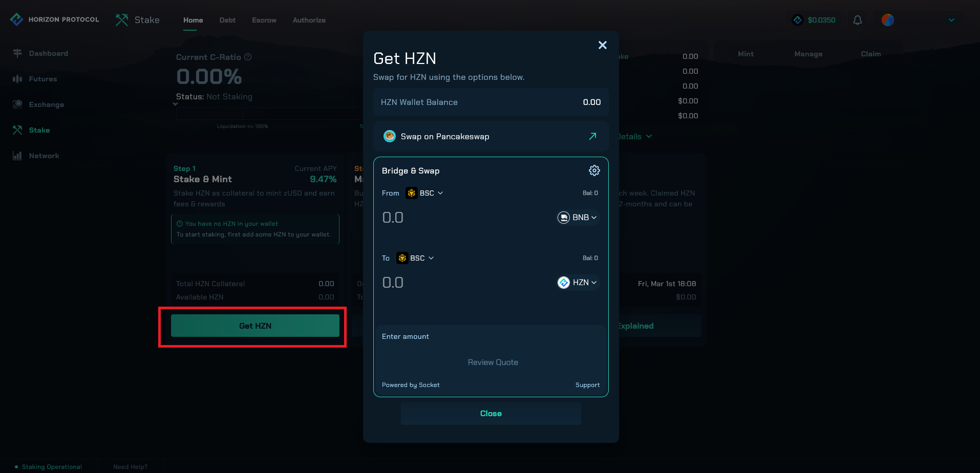Click the Available HZN row

pos(255,297)
